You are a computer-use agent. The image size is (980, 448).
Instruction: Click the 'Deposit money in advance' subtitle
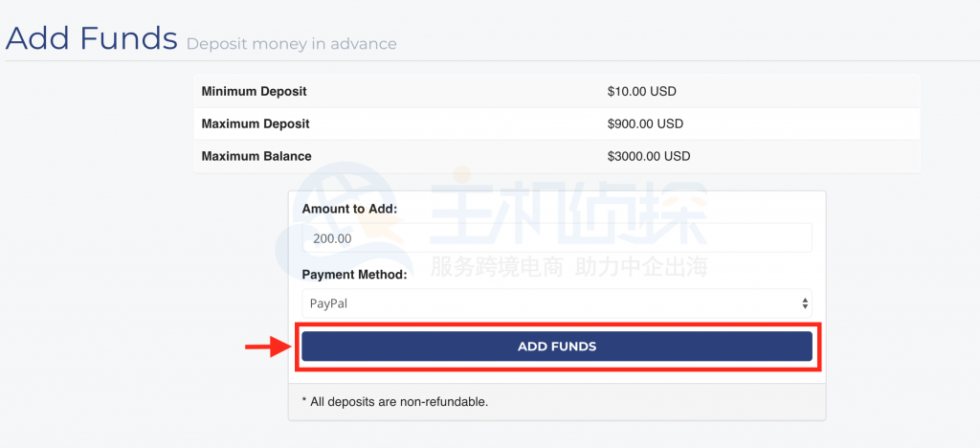pyautogui.click(x=291, y=44)
